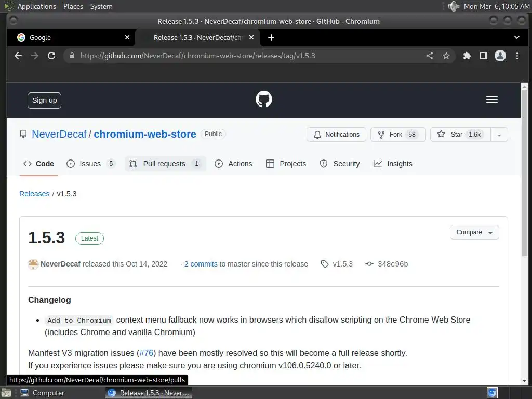Toggle the browser side panel icon
Image resolution: width=532 pixels, height=399 pixels.
(x=484, y=56)
